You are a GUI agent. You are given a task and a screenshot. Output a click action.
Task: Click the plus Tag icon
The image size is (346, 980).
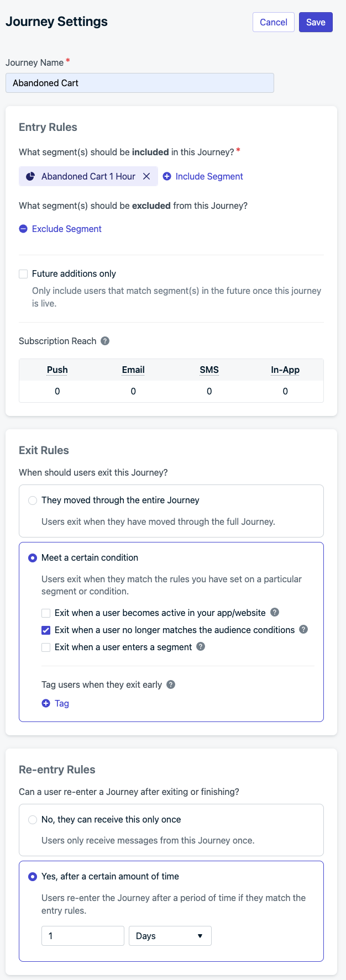point(46,703)
